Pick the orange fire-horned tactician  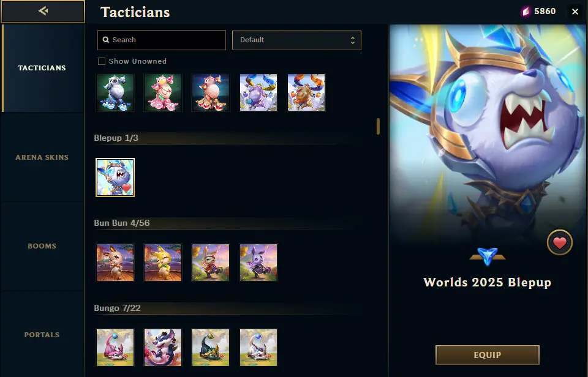(x=306, y=92)
